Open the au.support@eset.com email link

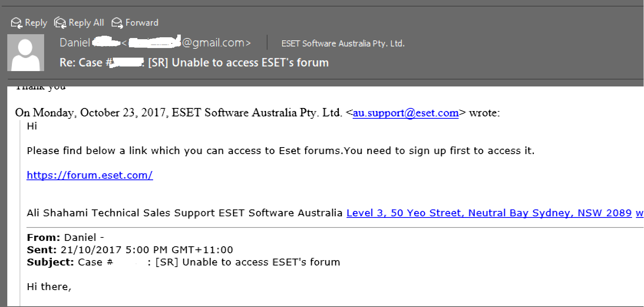point(405,113)
